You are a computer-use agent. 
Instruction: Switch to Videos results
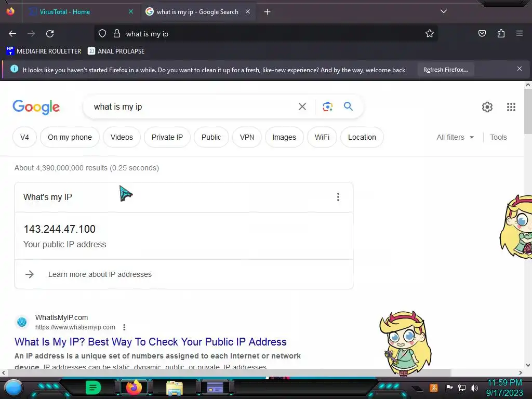[122, 137]
